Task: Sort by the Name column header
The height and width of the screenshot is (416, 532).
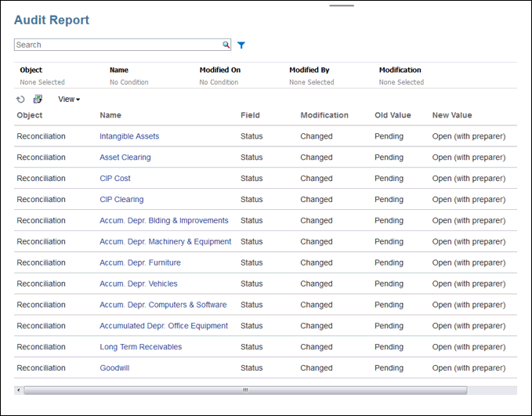Action: click(x=110, y=115)
